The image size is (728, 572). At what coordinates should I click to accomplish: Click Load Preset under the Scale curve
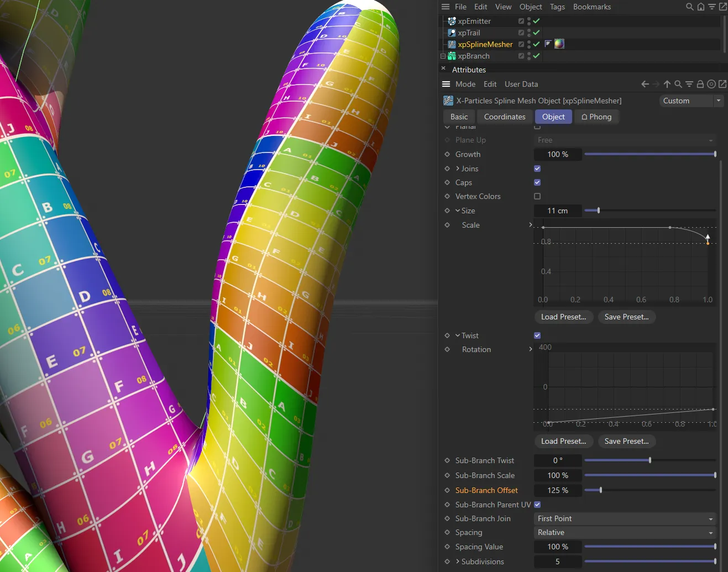(563, 317)
